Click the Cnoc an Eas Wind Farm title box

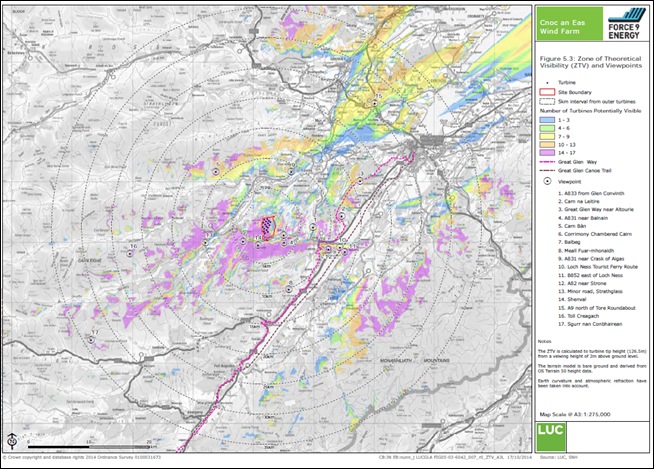click(x=569, y=24)
